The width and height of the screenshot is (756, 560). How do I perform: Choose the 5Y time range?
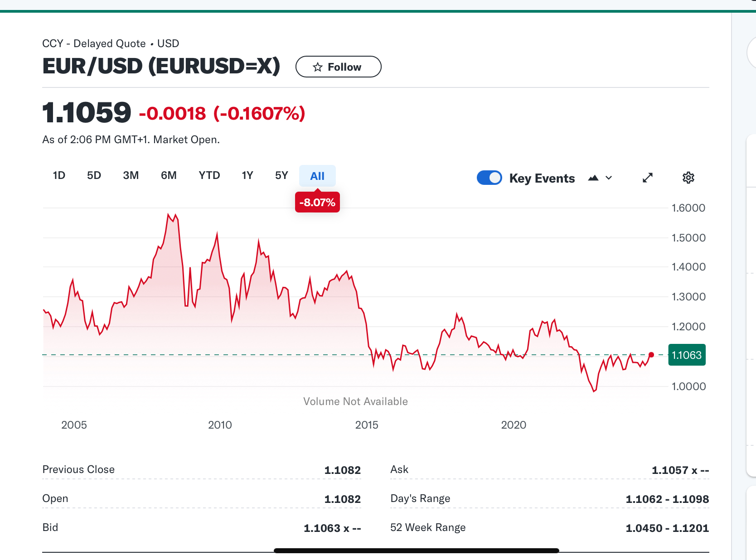(x=281, y=176)
